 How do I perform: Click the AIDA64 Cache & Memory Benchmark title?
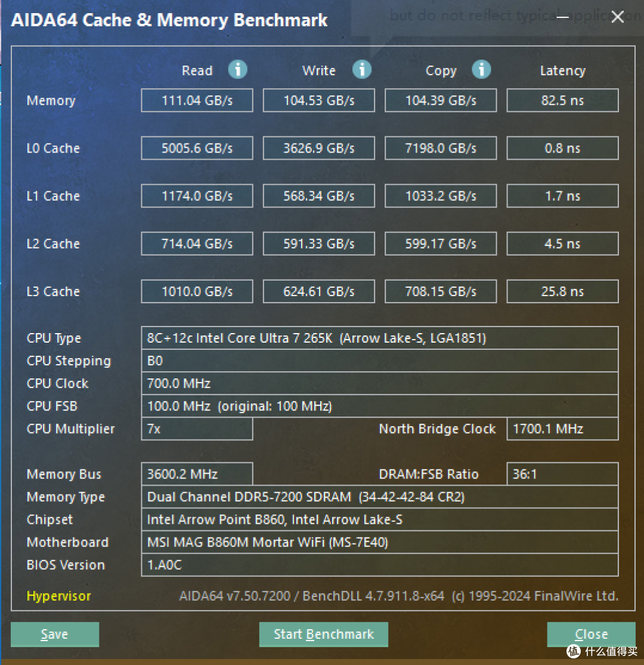pos(169,20)
